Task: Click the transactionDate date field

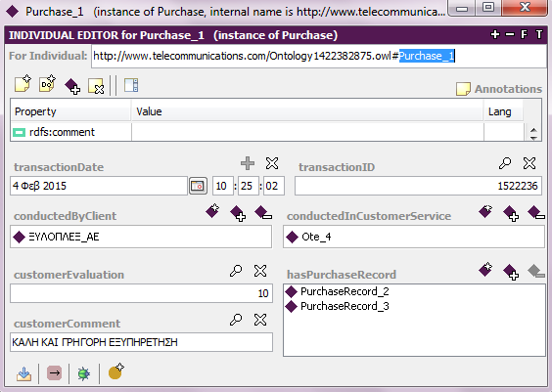Action: pyautogui.click(x=99, y=186)
